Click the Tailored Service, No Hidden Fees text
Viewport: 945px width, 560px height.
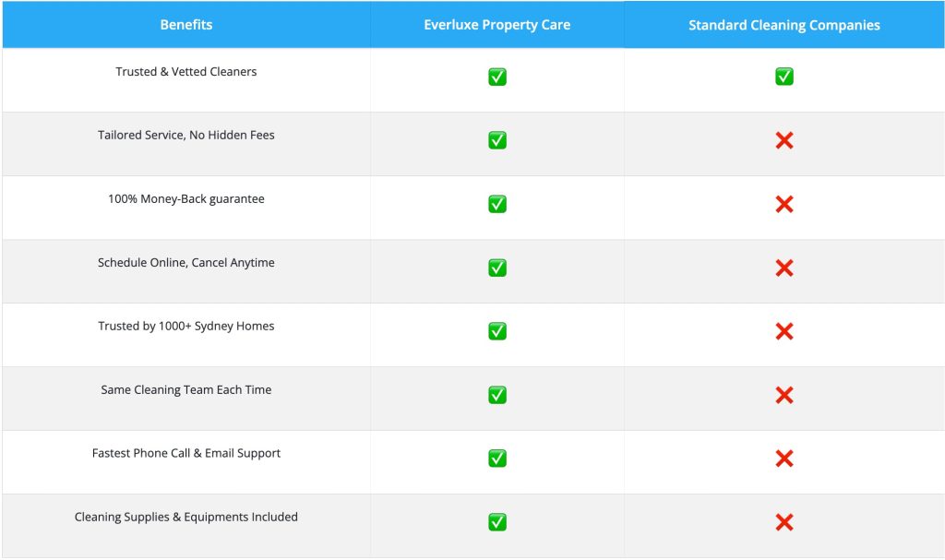coord(186,135)
